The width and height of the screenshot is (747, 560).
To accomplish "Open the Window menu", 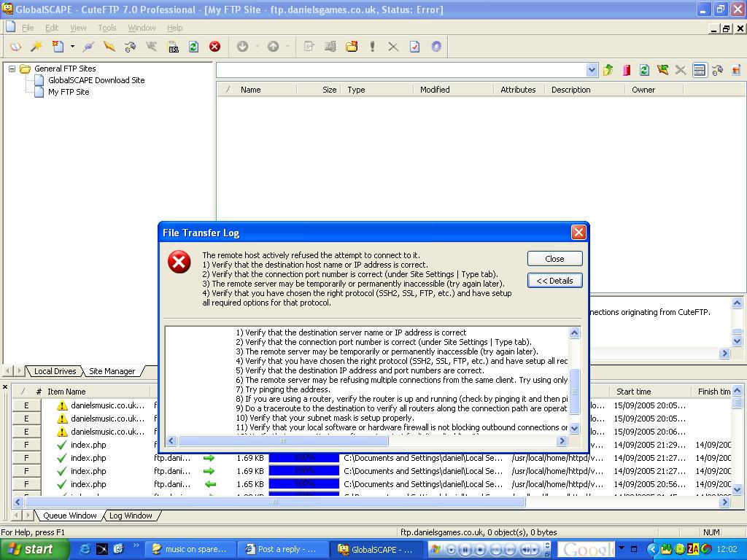I will pos(142,28).
